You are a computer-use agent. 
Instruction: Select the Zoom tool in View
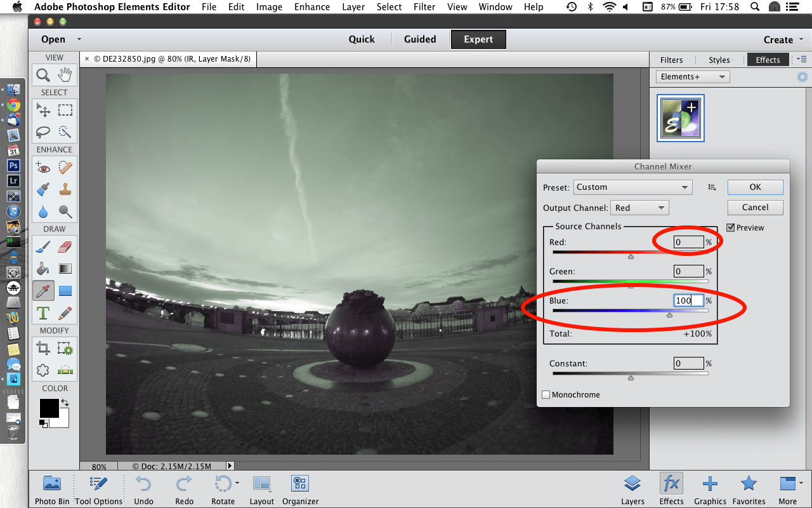(x=43, y=76)
